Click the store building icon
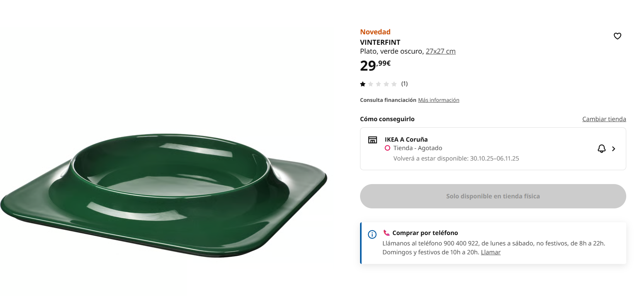Image resolution: width=644 pixels, height=296 pixels. [x=372, y=140]
